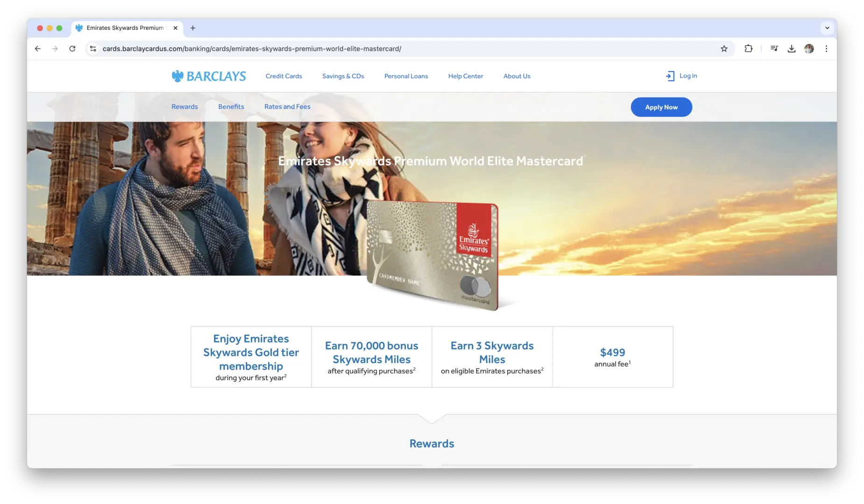This screenshot has height=504, width=864.
Task: Go back using the browser back arrow
Action: pyautogui.click(x=38, y=49)
